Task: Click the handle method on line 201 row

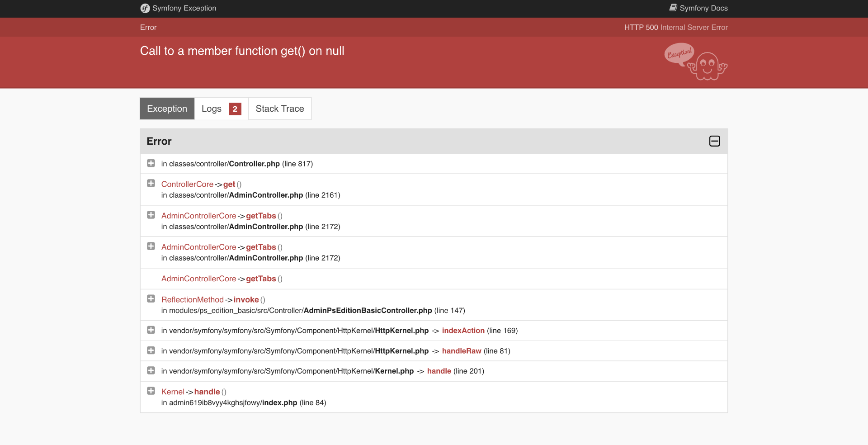Action: (439, 371)
